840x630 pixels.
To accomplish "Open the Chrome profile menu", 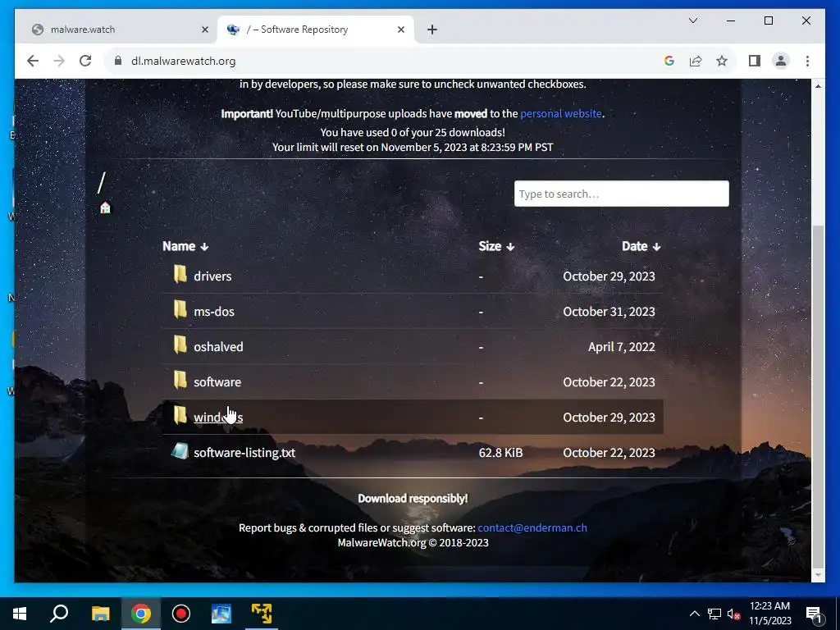I will click(x=781, y=61).
